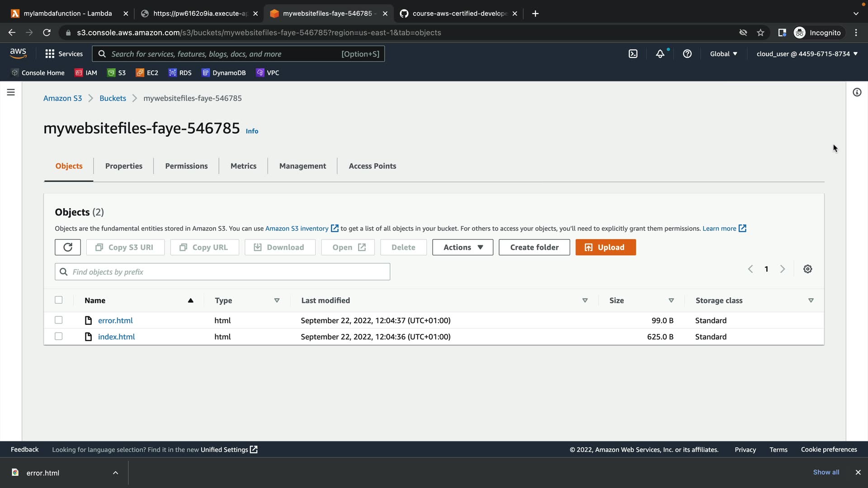Open the Global region dropdown
This screenshot has height=488, width=868.
point(723,54)
